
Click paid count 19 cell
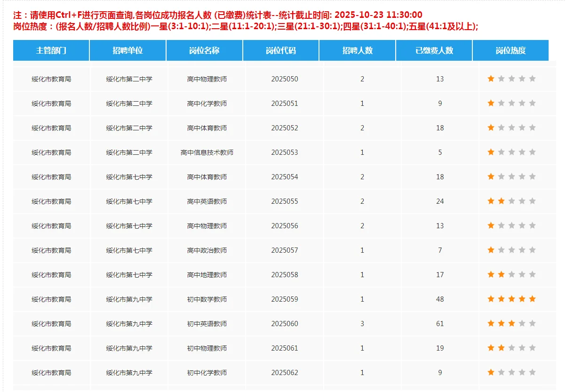point(440,348)
